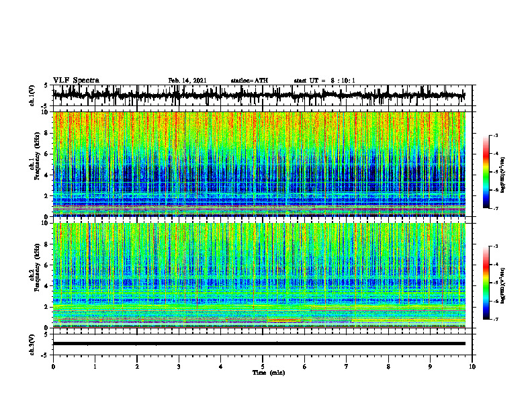Image resolution: width=532 pixels, height=411 pixels.
Task: Click the "-3" label on ch.1 color bar
Action: [x=496, y=135]
